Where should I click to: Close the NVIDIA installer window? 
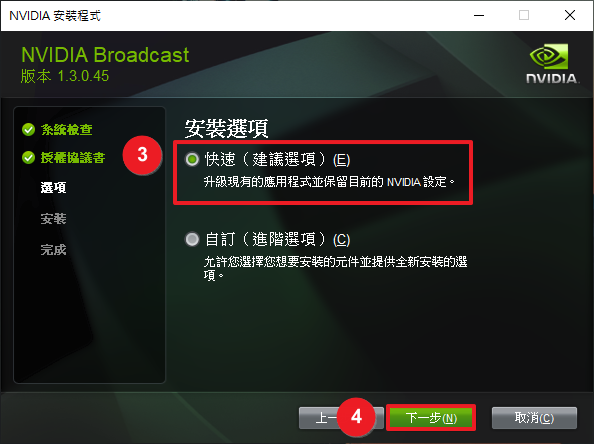click(x=570, y=15)
